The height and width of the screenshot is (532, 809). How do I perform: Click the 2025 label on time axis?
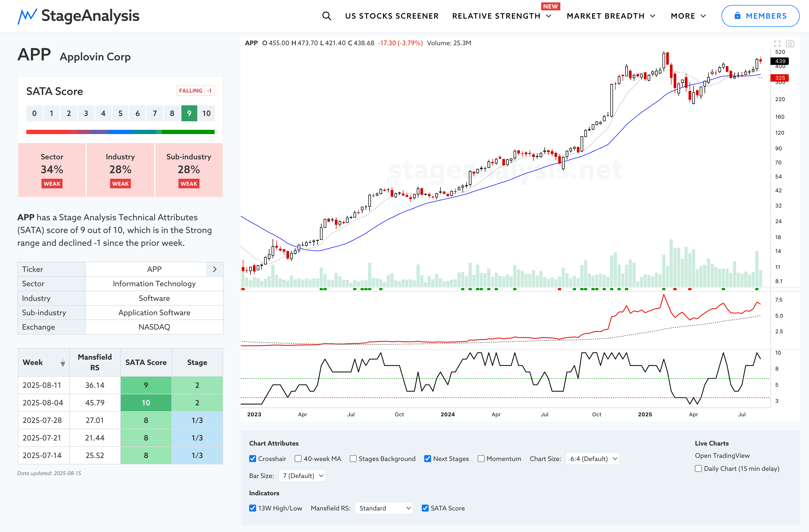pos(645,414)
